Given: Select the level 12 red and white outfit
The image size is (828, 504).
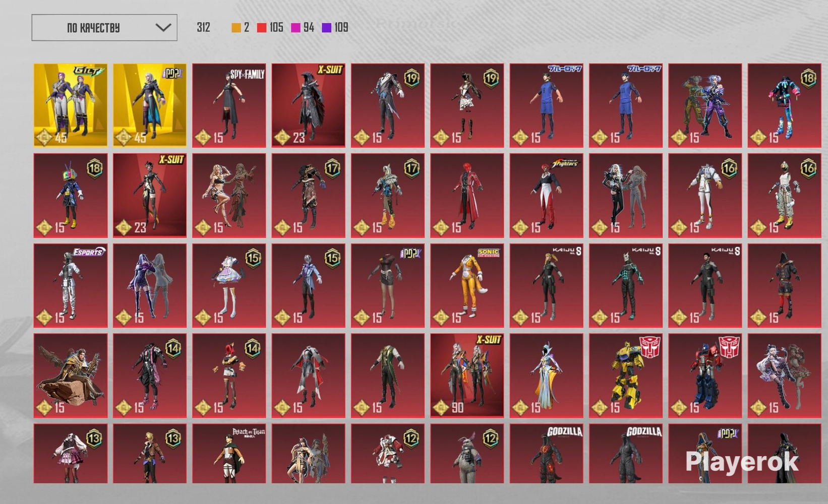Looking at the screenshot, I should coord(388,454).
